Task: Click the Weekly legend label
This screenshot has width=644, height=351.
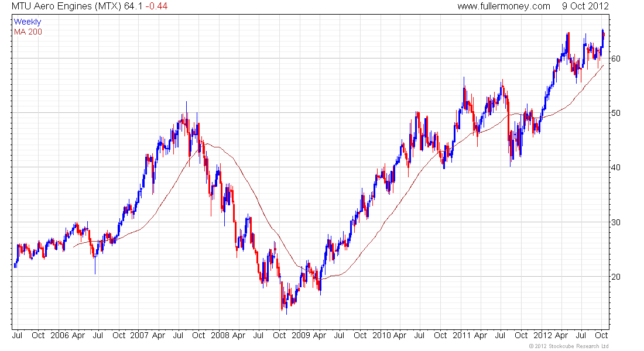Action: coord(28,22)
